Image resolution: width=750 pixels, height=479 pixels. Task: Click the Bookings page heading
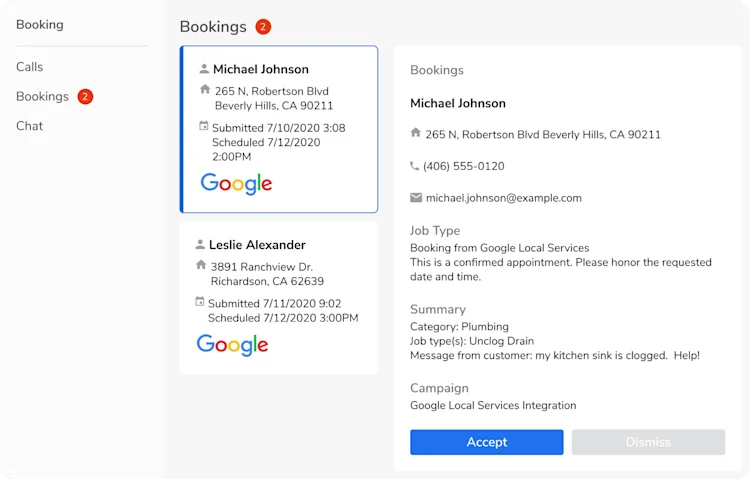[213, 27]
